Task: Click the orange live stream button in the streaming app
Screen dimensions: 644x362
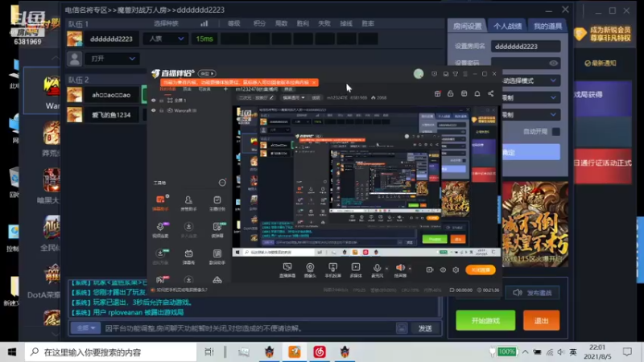Action: pos(480,269)
